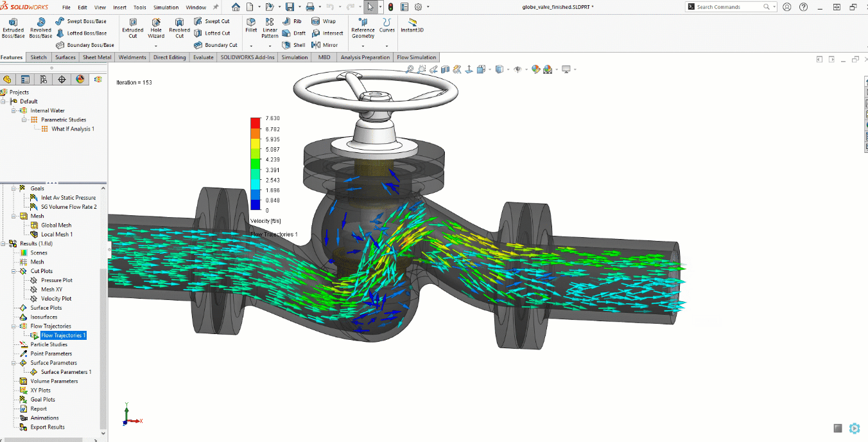Activate the Extruded Cut tool
Viewport: 868px width, 442px height.
click(x=133, y=28)
